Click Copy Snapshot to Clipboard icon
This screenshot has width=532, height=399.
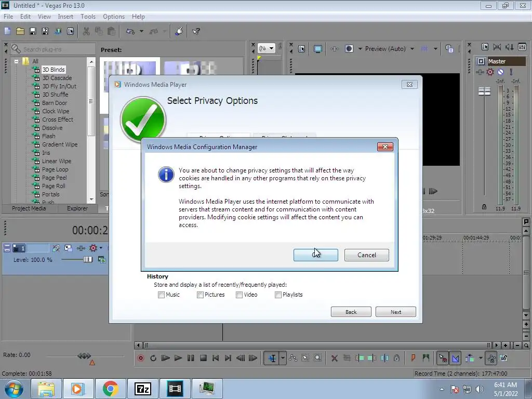point(449,49)
